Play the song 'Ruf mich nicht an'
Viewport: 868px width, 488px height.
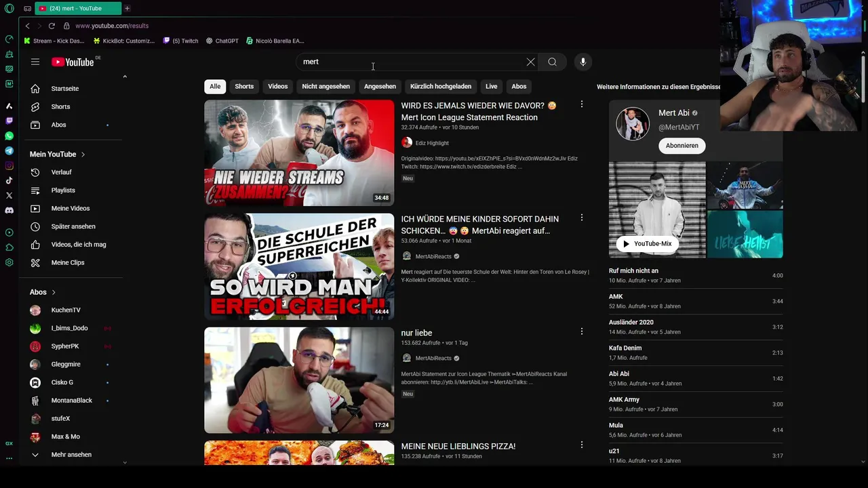(696, 275)
